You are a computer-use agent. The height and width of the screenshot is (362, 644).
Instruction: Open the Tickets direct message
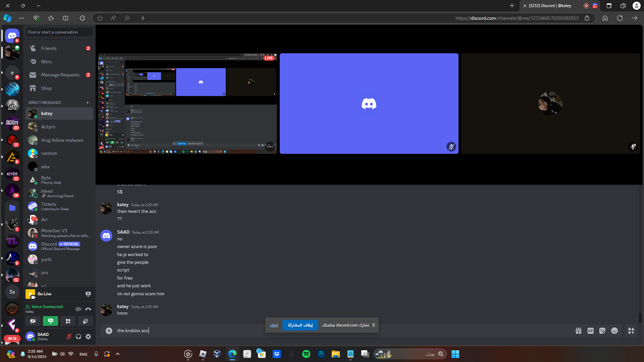tap(59, 206)
